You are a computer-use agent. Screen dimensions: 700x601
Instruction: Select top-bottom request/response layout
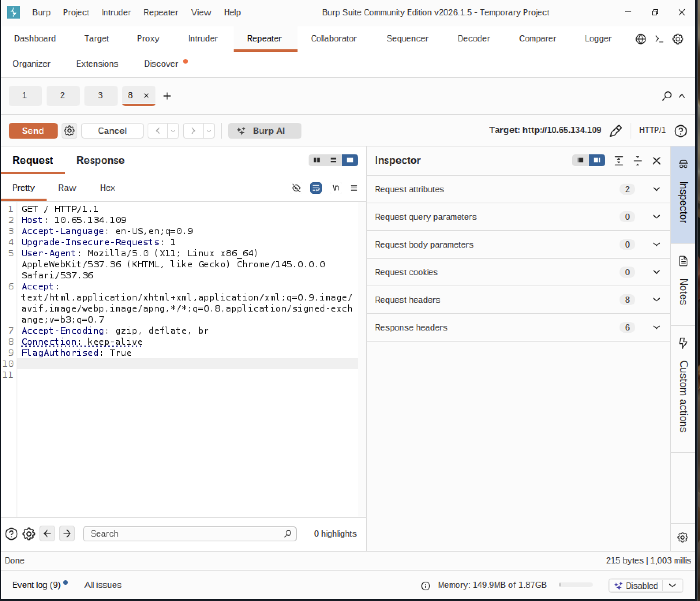pyautogui.click(x=333, y=160)
